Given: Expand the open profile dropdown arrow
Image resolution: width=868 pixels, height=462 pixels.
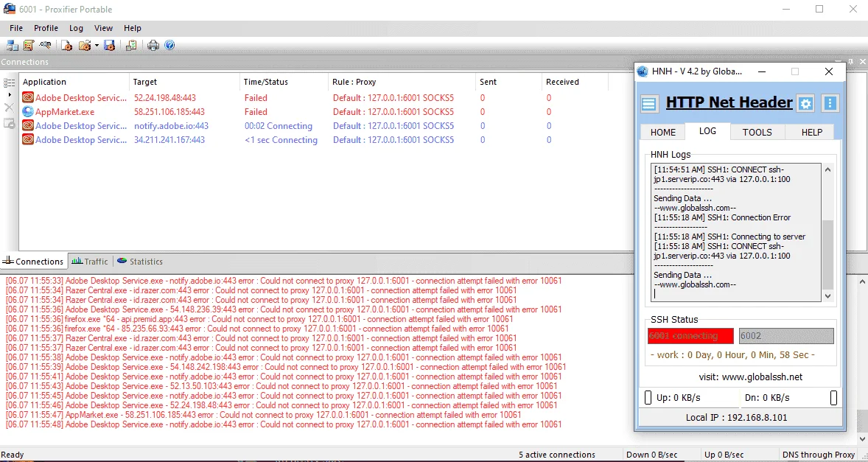Looking at the screenshot, I should tap(97, 46).
